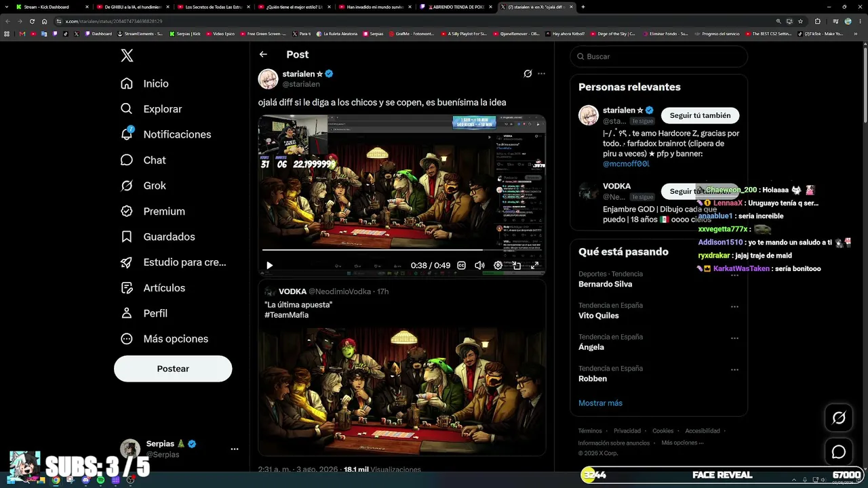Open the Serpias | Kick bookmark
The width and height of the screenshot is (868, 488).
coord(185,33)
